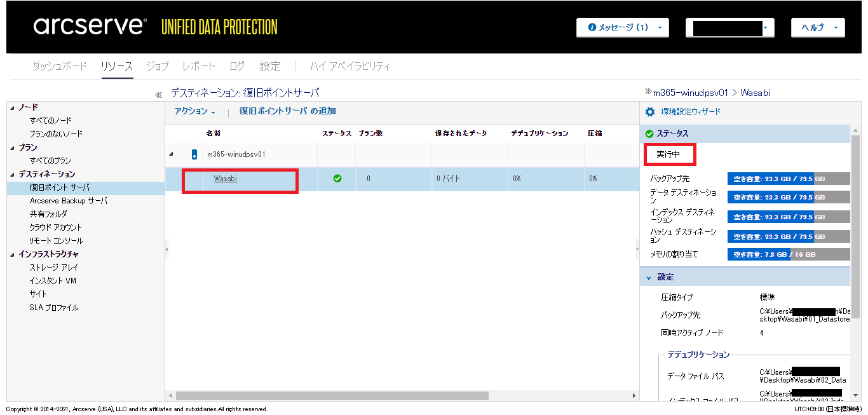868x415 pixels.
Task: Click the green status check in Wasabi row
Action: click(x=337, y=179)
